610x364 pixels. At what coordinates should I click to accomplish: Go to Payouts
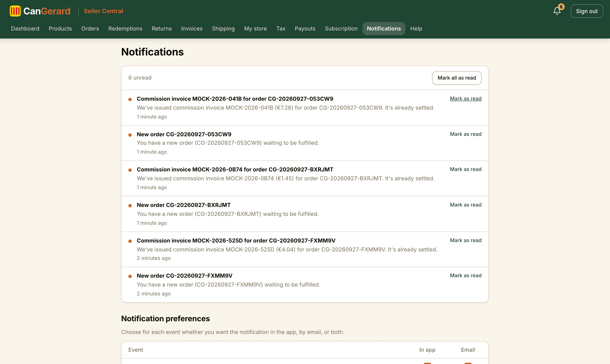(x=305, y=28)
